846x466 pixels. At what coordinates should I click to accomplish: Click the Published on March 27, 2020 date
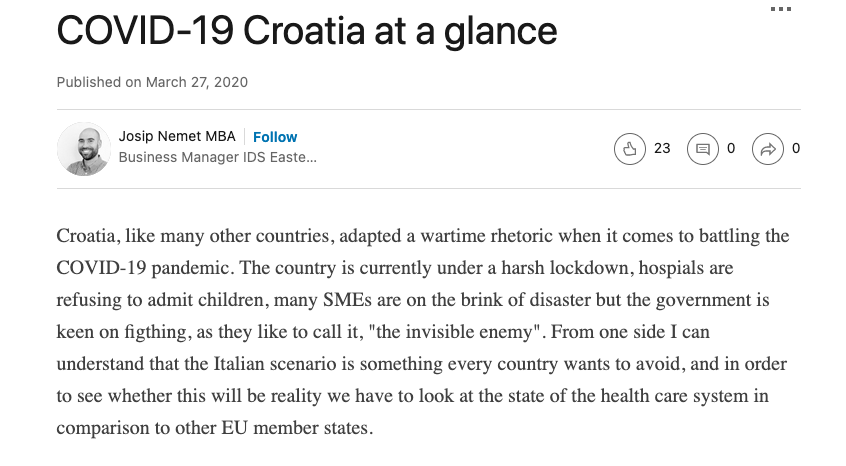tap(152, 82)
